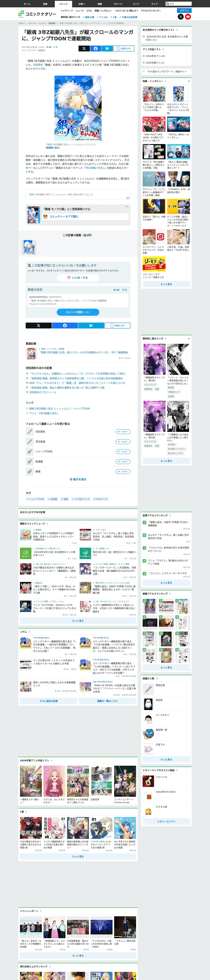The width and height of the screenshot is (210, 980).
Task: Click the ログイン button
Action: coord(184,10)
